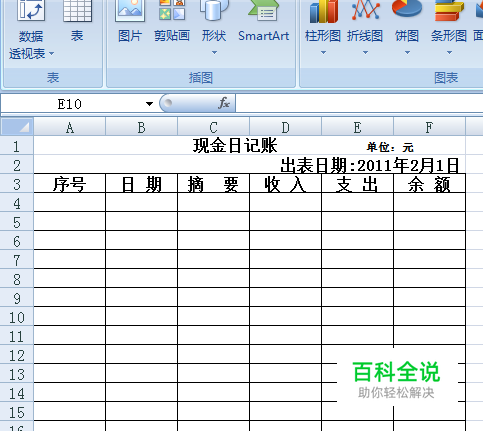Open the 剪贴画 clip art pane
The height and width of the screenshot is (431, 483).
click(x=172, y=22)
